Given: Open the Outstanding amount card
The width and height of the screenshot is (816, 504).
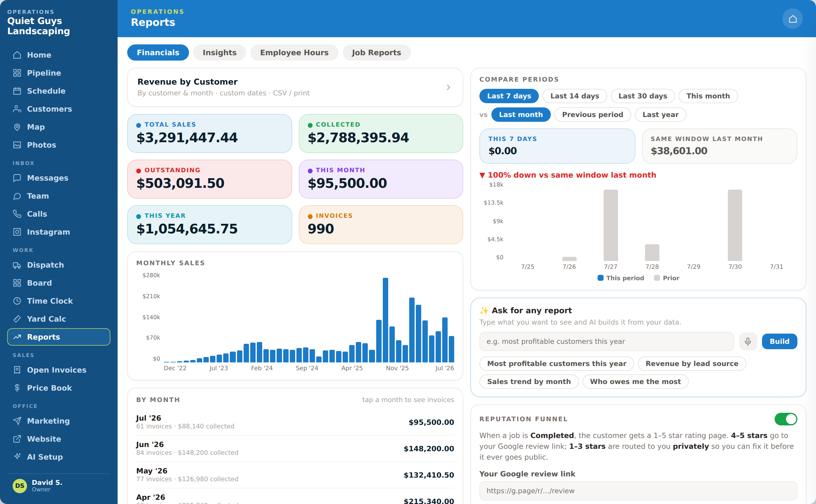Looking at the screenshot, I should click(x=210, y=179).
